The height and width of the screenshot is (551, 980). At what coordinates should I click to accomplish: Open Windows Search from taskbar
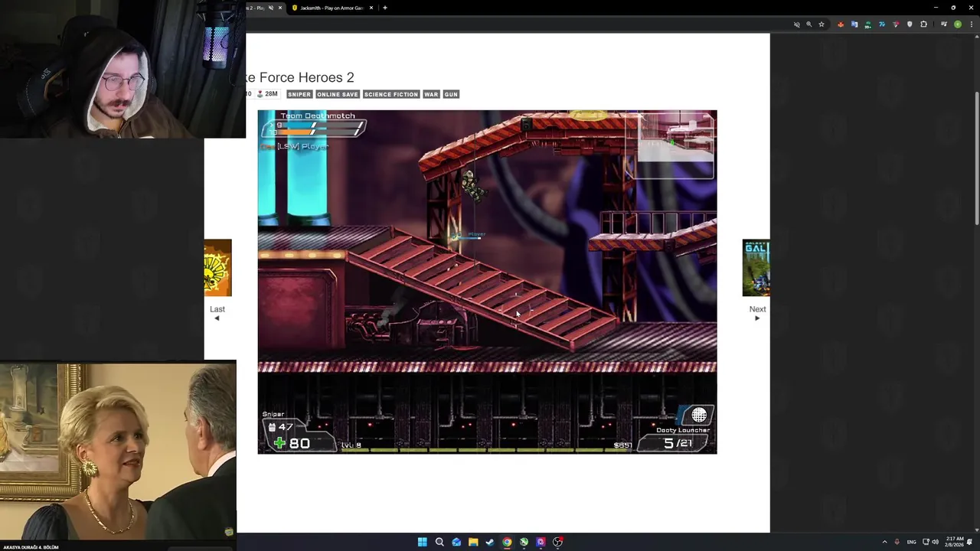point(439,542)
